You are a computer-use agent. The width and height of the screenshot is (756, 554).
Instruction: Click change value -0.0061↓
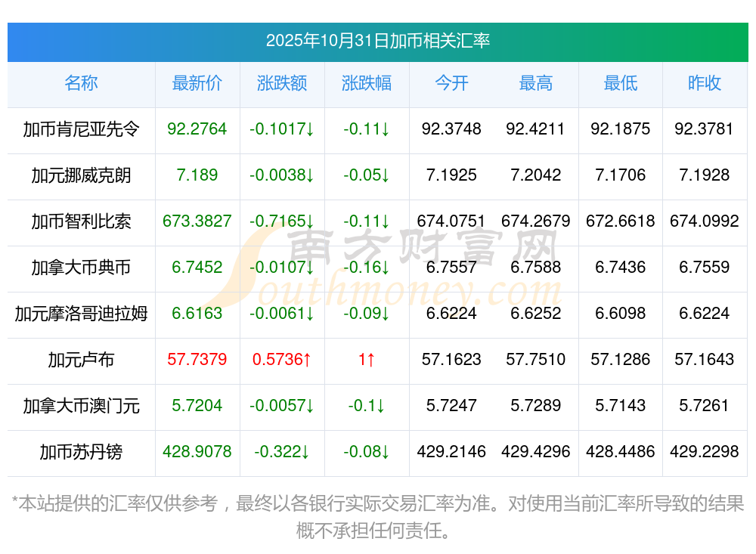281,313
